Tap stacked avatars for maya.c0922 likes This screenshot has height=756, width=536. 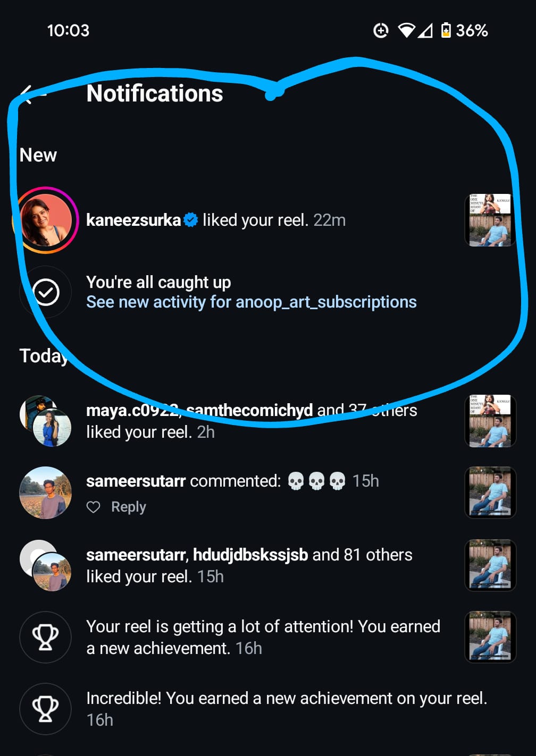(46, 421)
